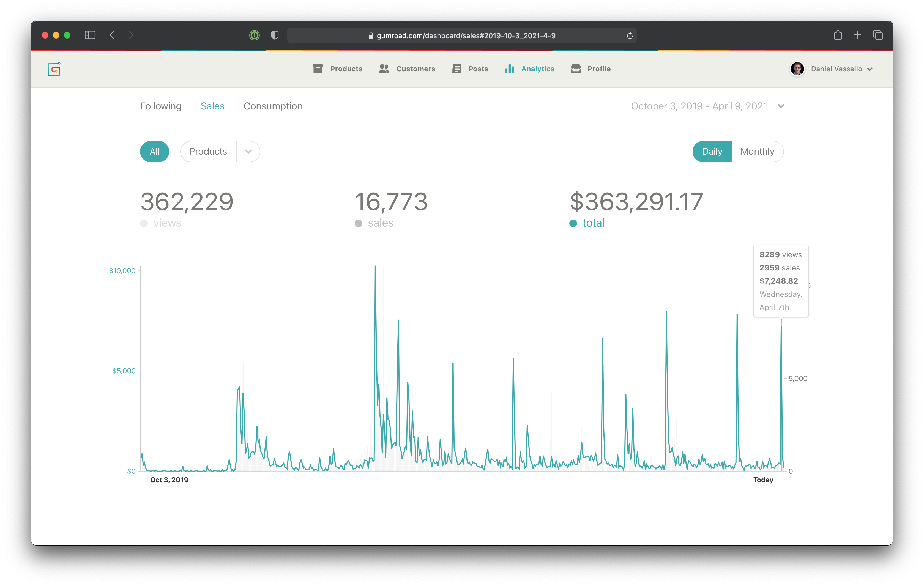Switch to the Consumption tab
This screenshot has width=924, height=586.
pos(273,106)
